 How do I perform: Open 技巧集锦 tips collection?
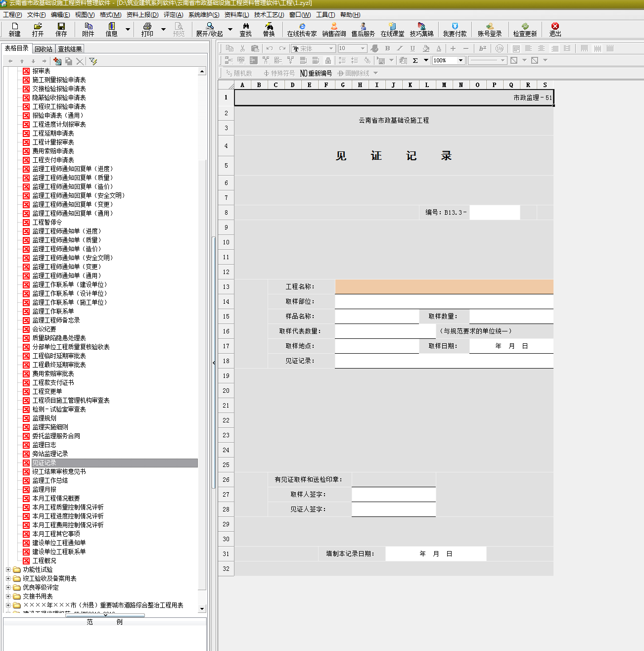point(421,29)
